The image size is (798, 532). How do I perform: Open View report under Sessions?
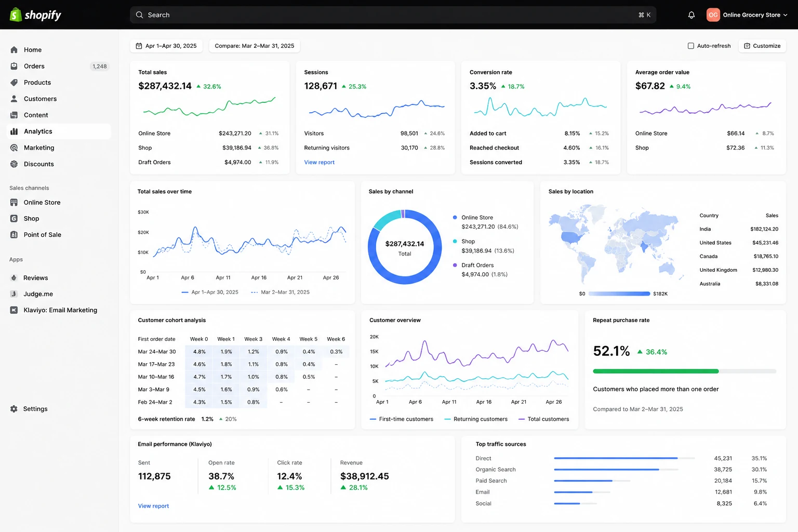[x=320, y=163]
